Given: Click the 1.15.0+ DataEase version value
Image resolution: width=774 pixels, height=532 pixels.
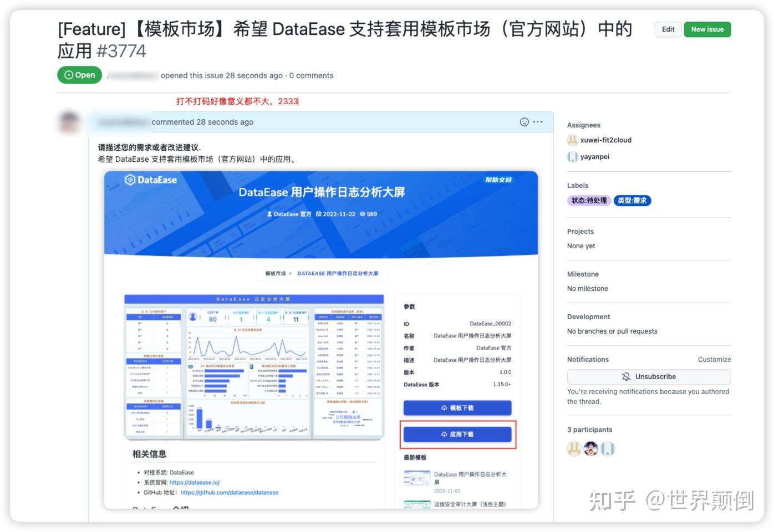Looking at the screenshot, I should tap(502, 385).
